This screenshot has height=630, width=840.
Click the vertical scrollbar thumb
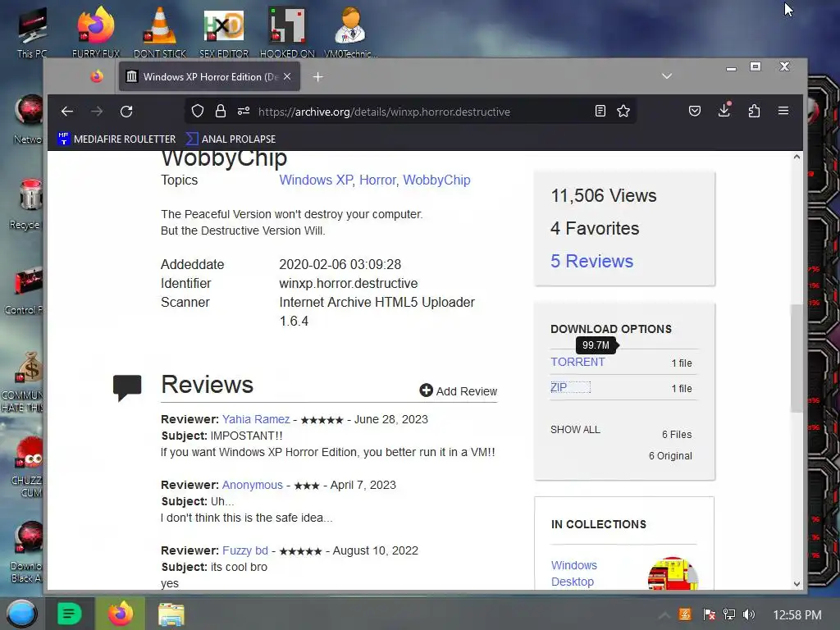coord(797,358)
